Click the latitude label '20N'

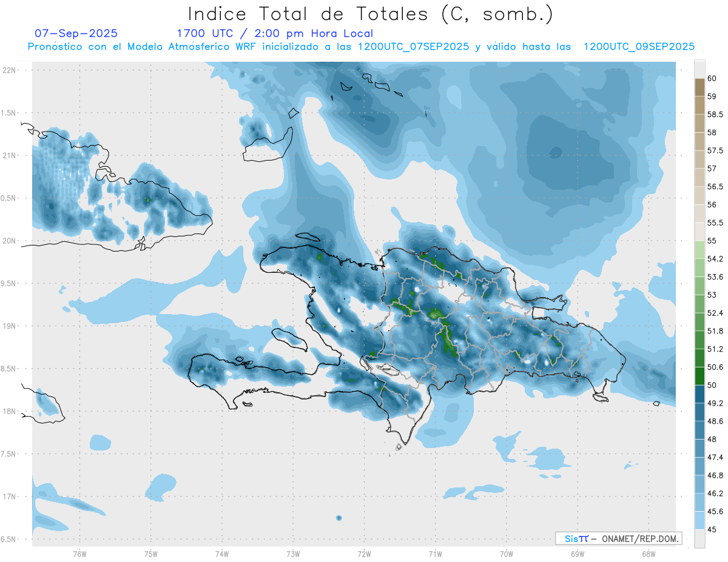pos(10,241)
